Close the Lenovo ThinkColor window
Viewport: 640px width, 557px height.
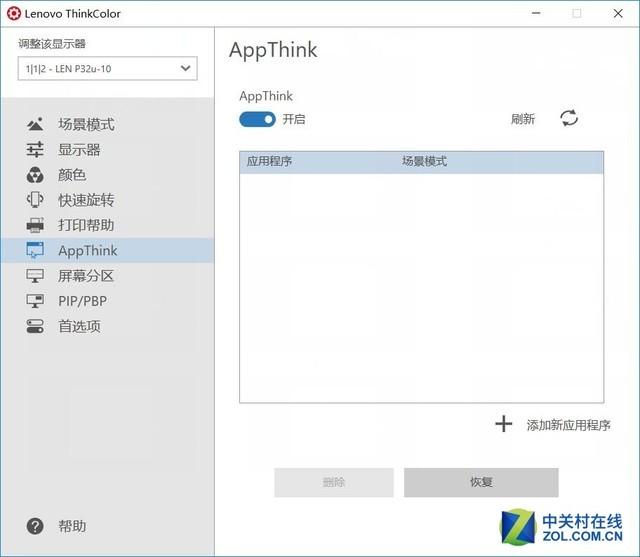pos(618,13)
